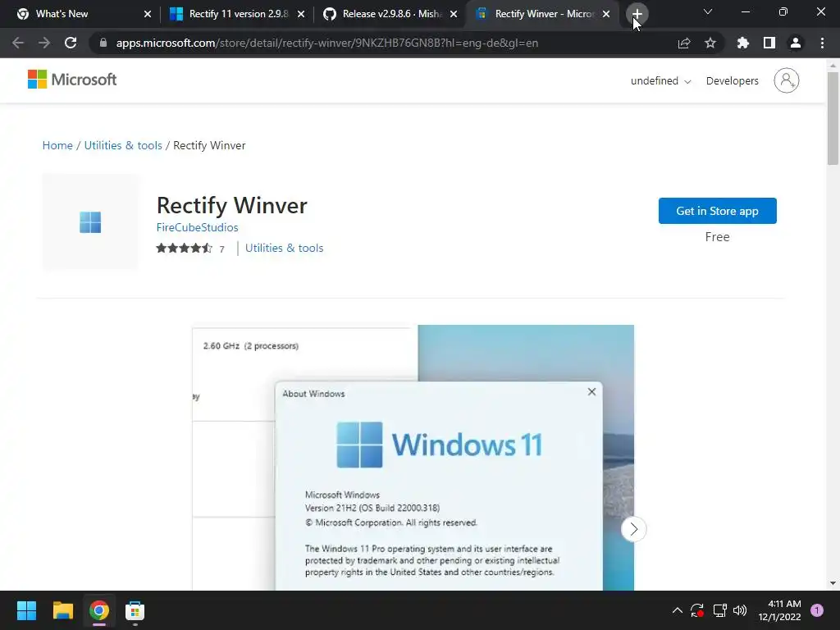Viewport: 840px width, 630px height.
Task: Close the Rectify 11 version tab
Action: pos(301,14)
